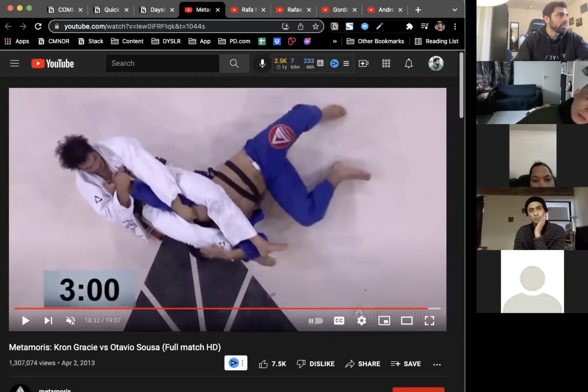Skip to the next video
The image size is (588, 392).
(x=48, y=321)
